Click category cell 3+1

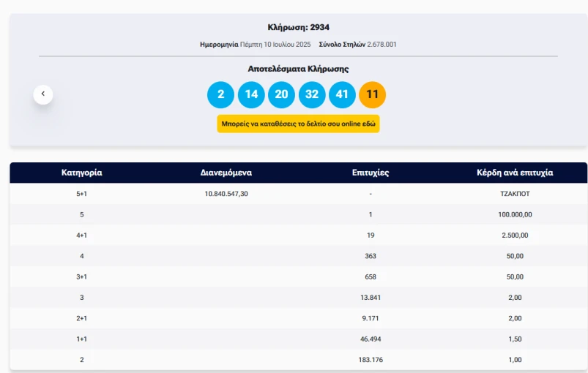(82, 276)
